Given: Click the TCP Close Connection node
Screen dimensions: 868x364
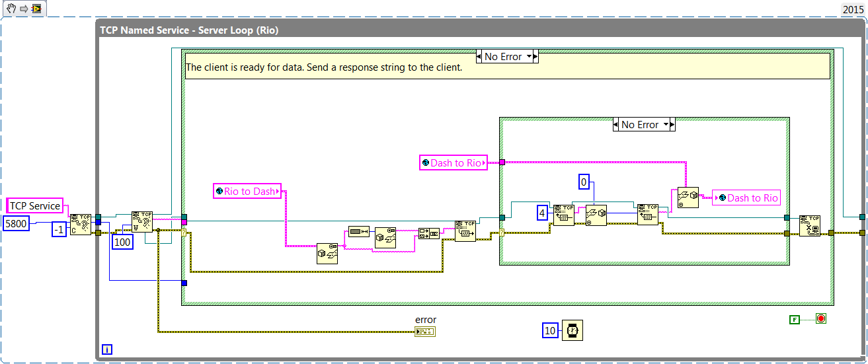Looking at the screenshot, I should click(810, 225).
